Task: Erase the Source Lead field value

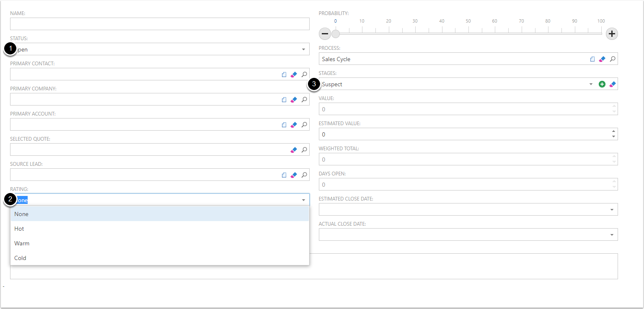Action: pos(294,175)
